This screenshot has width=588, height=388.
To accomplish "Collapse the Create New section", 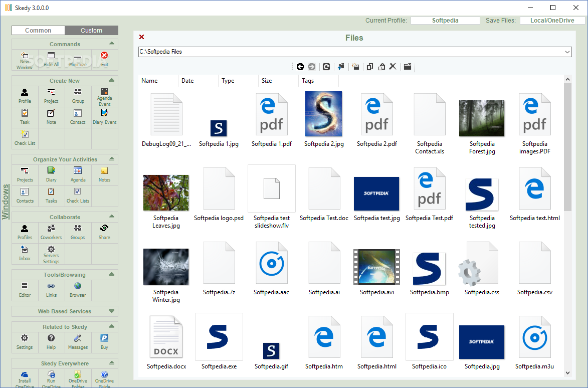I will [112, 80].
